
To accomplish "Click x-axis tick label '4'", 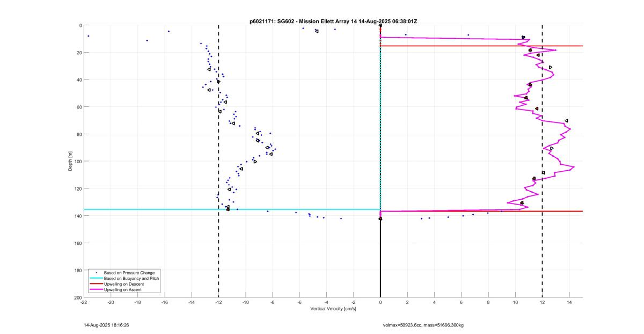I will coord(434,302).
